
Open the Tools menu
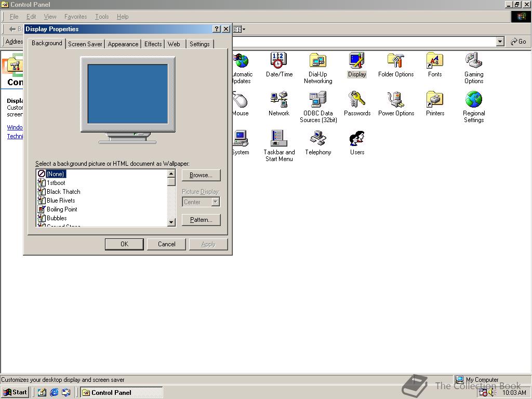click(102, 17)
